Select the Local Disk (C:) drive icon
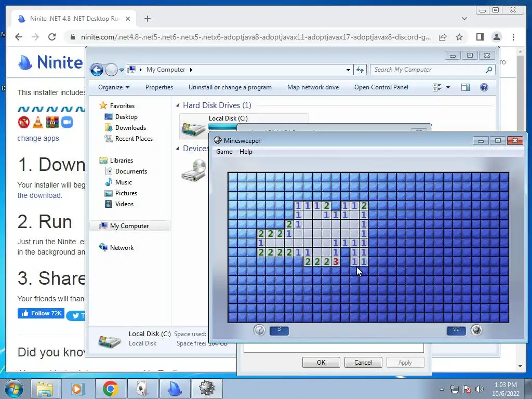This screenshot has height=399, width=532. click(x=193, y=129)
